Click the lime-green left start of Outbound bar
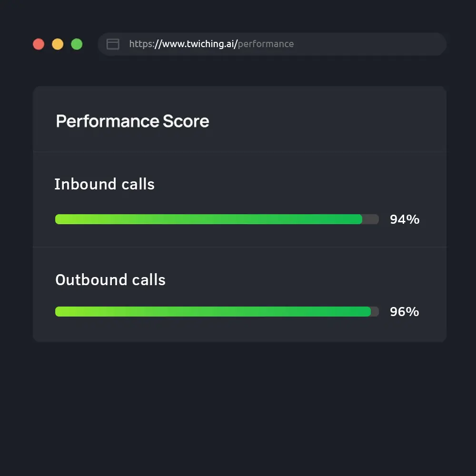Image resolution: width=476 pixels, height=476 pixels. 62,312
